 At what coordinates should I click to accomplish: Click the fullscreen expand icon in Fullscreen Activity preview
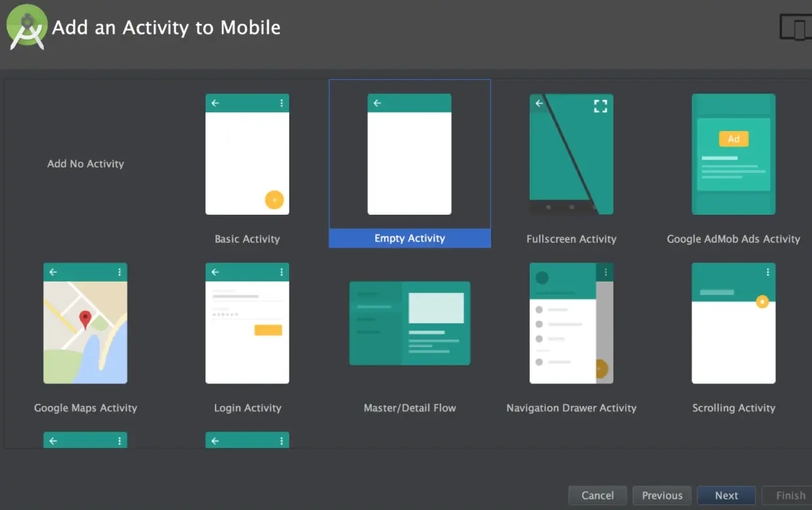(x=600, y=106)
